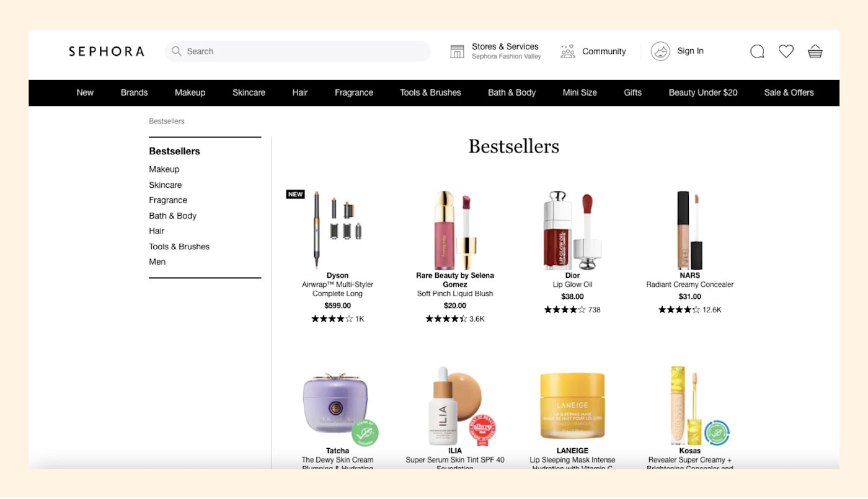This screenshot has width=868, height=499.
Task: Open the NARS concealer product image
Action: pyautogui.click(x=689, y=229)
